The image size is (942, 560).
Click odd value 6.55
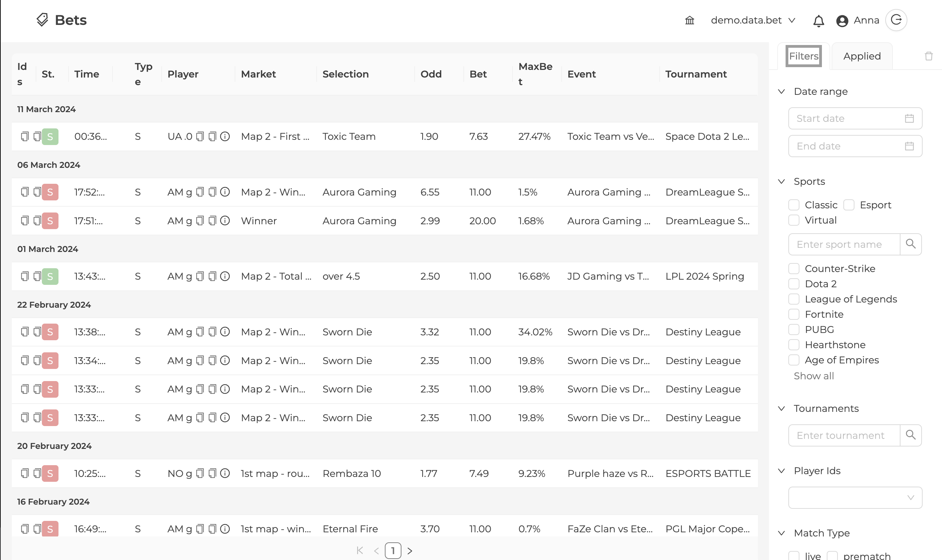[x=430, y=192]
